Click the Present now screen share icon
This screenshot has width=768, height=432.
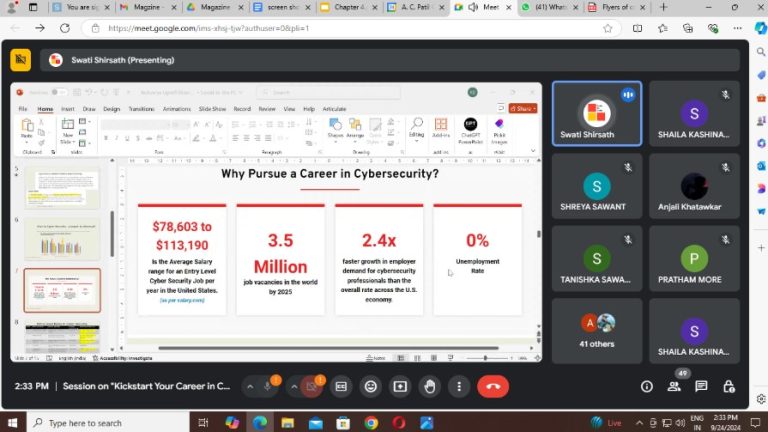coord(400,386)
